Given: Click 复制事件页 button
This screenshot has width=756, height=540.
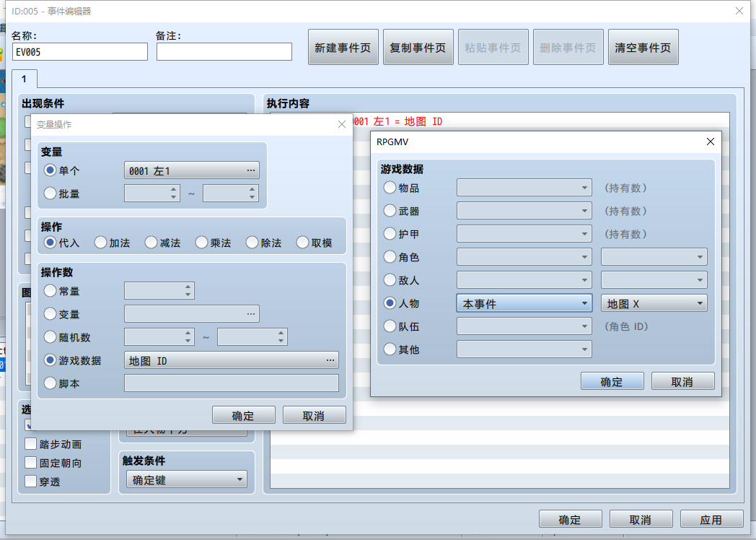Looking at the screenshot, I should point(418,48).
